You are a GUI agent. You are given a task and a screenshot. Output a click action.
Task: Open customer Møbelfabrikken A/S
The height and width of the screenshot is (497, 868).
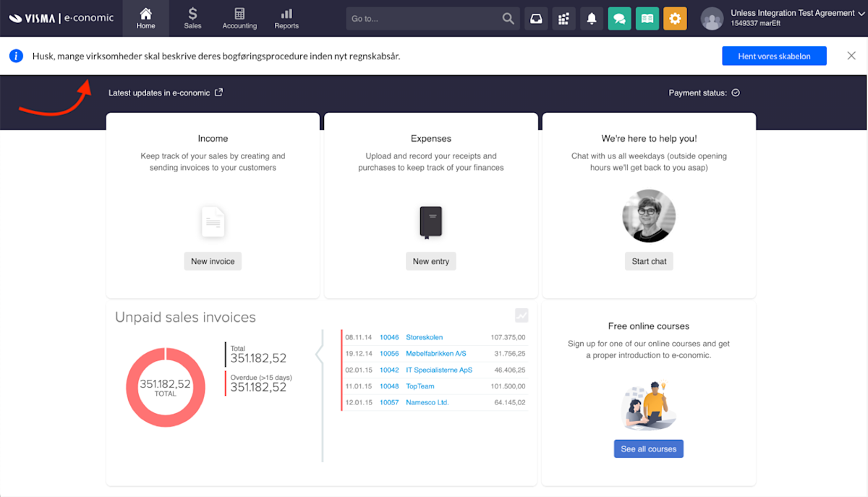[436, 354]
